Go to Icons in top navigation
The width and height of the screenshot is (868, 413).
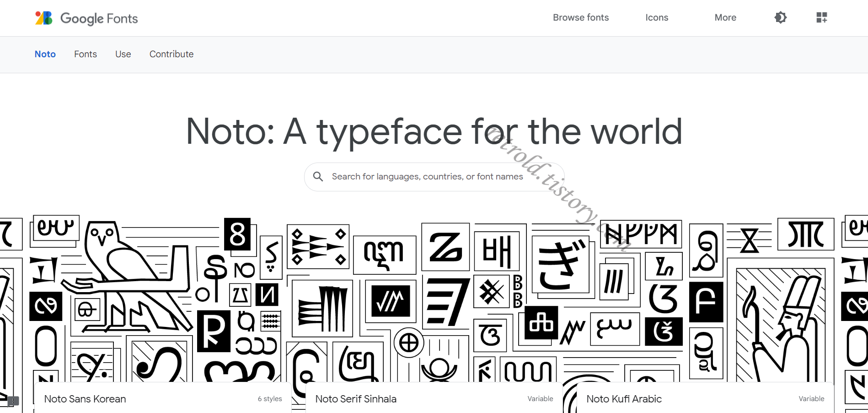point(657,17)
